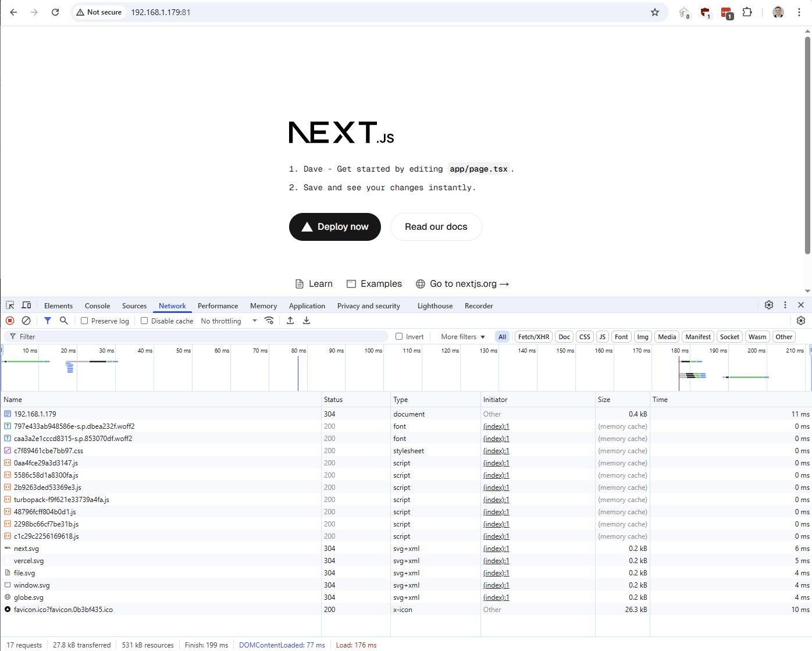
Task: Switch to the Console tab
Action: [97, 306]
